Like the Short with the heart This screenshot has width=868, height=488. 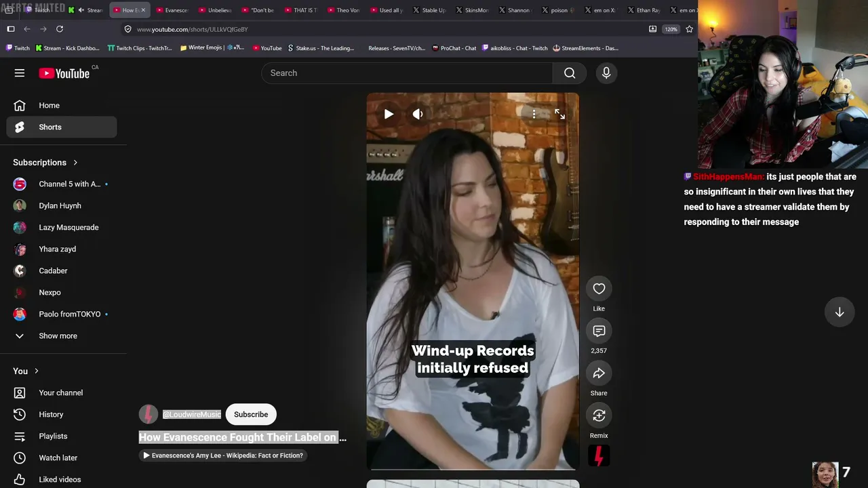point(599,289)
